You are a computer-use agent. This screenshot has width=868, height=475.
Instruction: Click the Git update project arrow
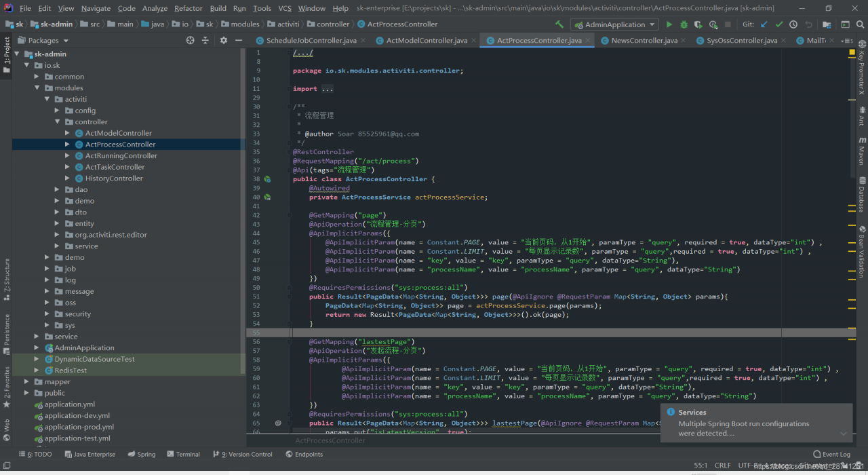point(764,24)
